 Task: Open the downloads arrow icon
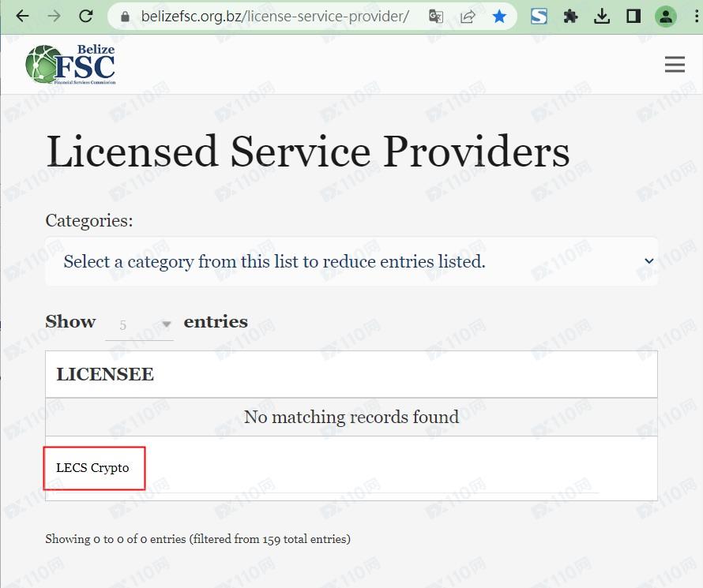602,17
